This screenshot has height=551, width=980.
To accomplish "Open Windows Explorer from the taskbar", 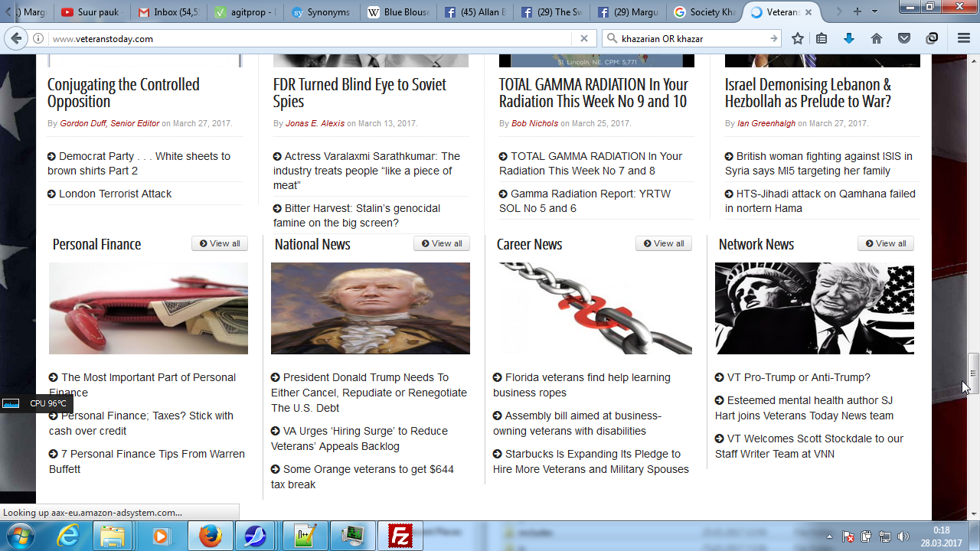I will tap(113, 536).
